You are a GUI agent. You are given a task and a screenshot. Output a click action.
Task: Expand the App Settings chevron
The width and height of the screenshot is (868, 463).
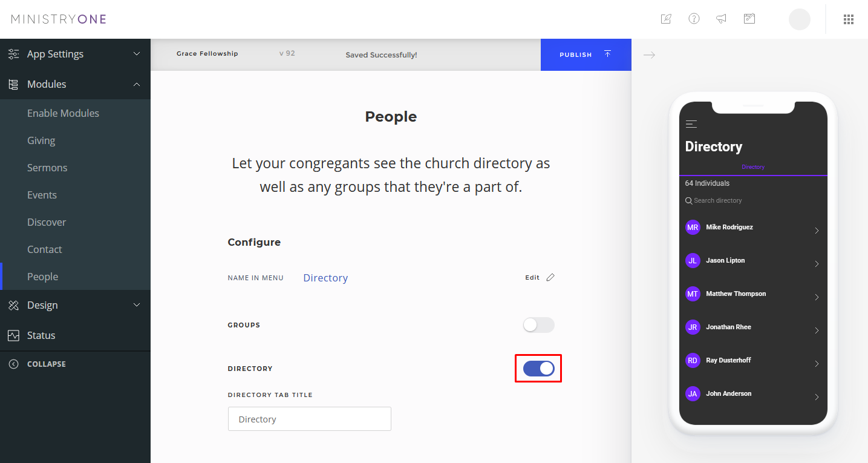[137, 54]
